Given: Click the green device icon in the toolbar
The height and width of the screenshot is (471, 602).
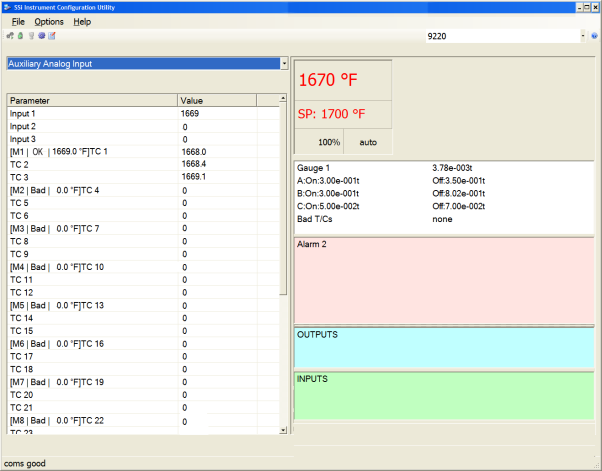Looking at the screenshot, I should pyautogui.click(x=20, y=36).
